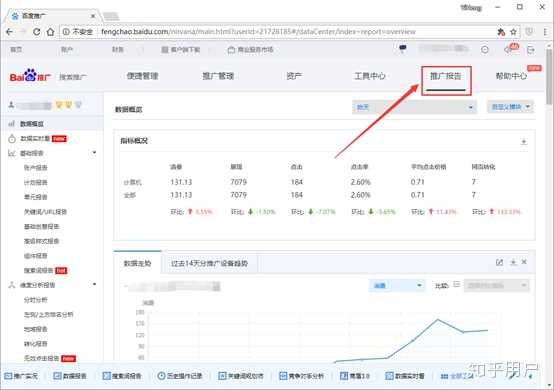Switch to the 过去14天分推广设备趋势 tab
Image resolution: width=554 pixels, height=390 pixels.
pyautogui.click(x=209, y=264)
